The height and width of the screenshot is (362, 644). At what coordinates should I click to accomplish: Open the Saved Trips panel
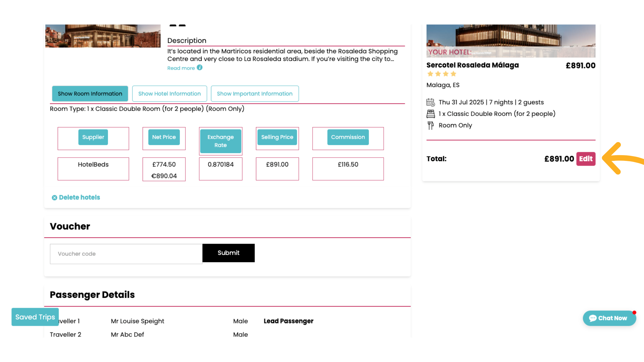35,317
